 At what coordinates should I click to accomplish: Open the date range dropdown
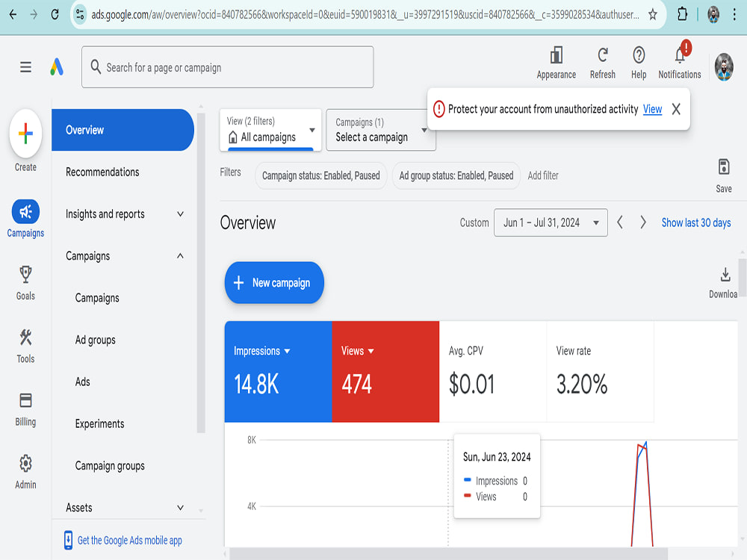click(551, 223)
